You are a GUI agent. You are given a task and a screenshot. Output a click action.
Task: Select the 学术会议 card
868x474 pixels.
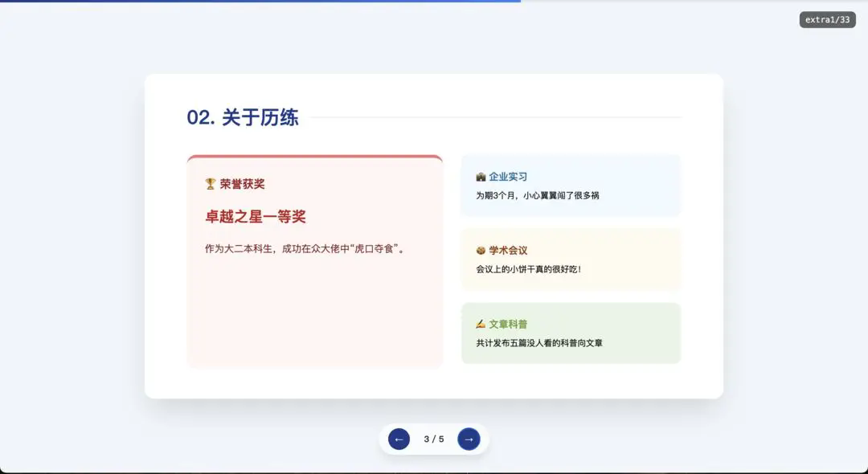point(571,259)
